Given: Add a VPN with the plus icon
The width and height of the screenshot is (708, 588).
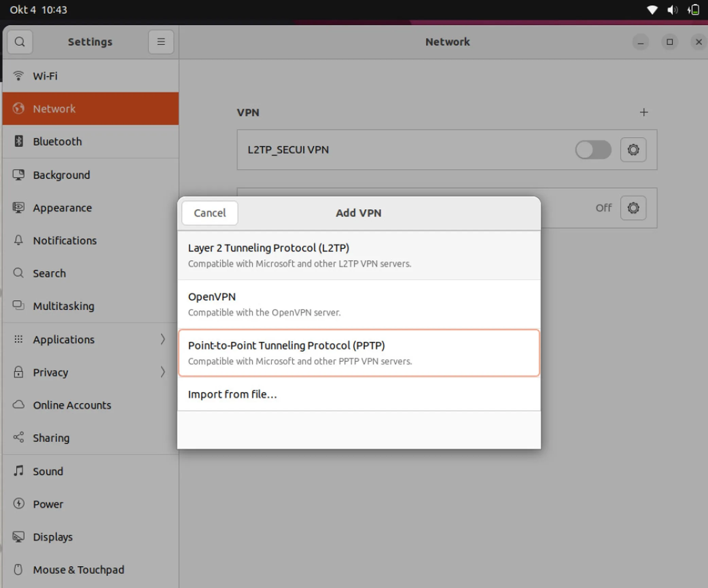Looking at the screenshot, I should [x=644, y=112].
